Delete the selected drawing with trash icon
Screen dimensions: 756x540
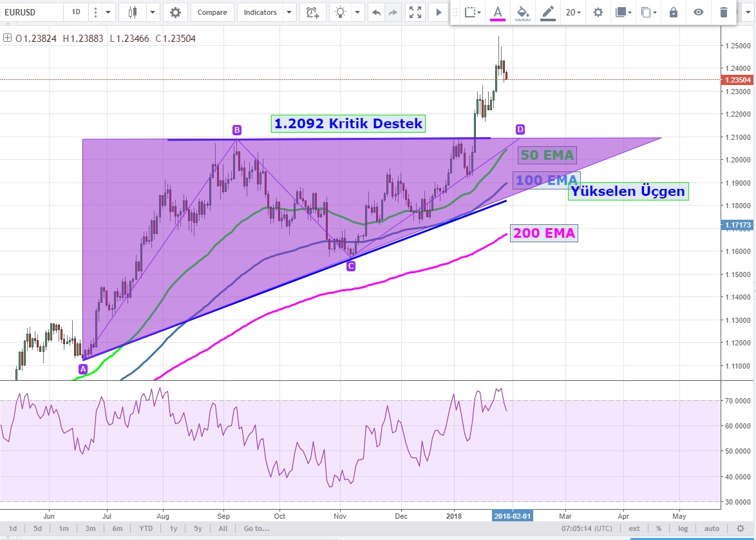(x=724, y=12)
